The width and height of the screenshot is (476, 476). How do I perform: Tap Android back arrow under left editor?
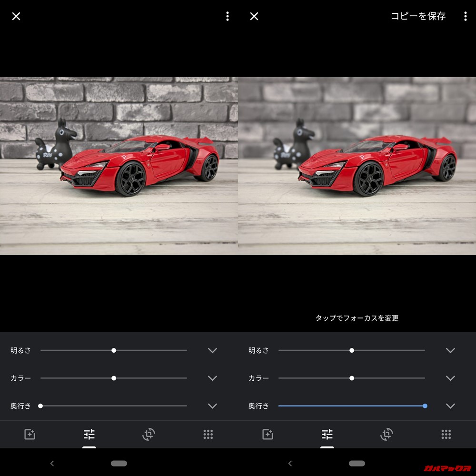tap(52, 463)
